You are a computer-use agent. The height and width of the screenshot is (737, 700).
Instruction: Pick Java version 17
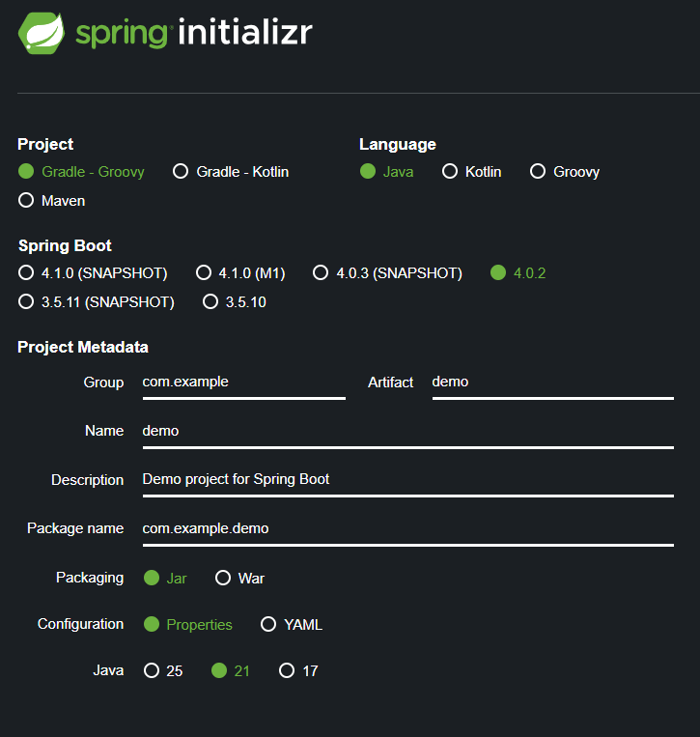point(298,670)
